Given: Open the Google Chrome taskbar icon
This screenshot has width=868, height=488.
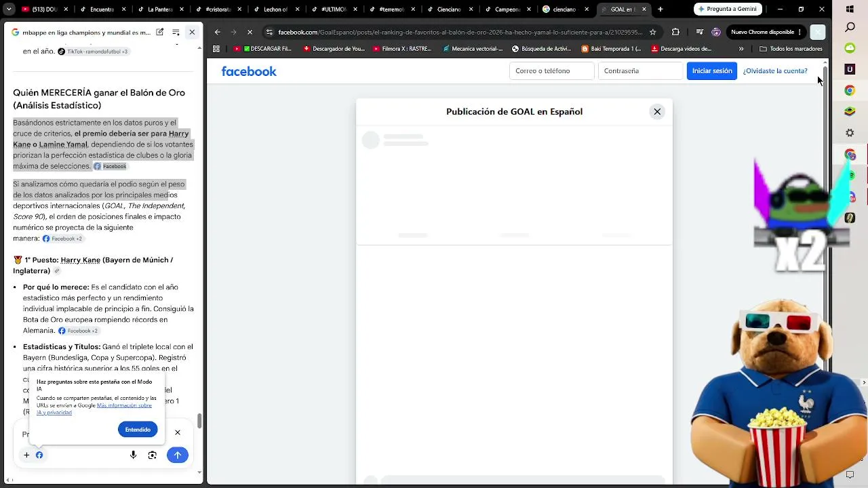Looking at the screenshot, I should point(850,90).
